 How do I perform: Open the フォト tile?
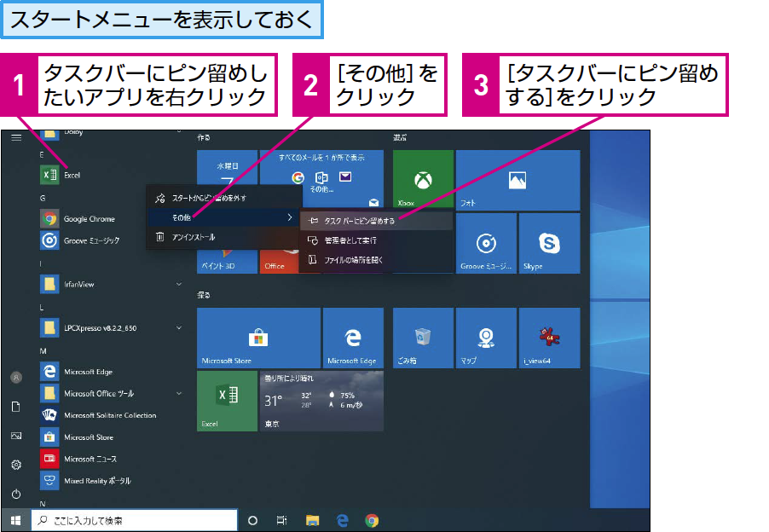pyautogui.click(x=517, y=180)
